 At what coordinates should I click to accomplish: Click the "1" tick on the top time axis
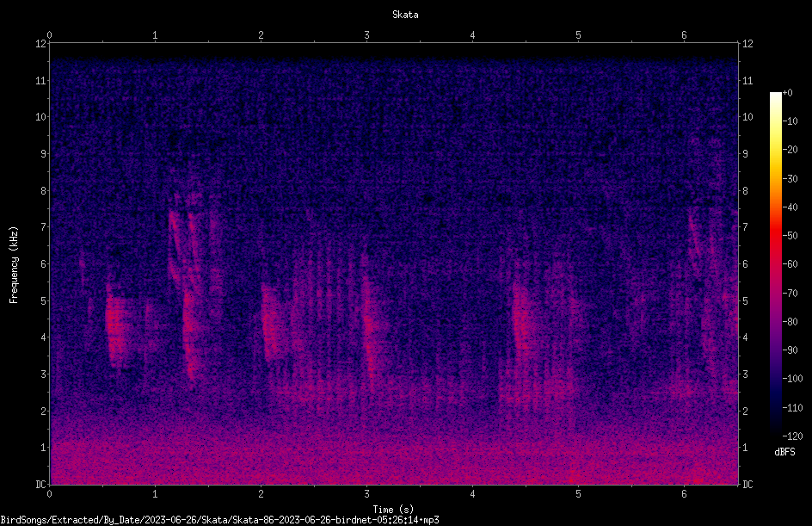coord(155,35)
